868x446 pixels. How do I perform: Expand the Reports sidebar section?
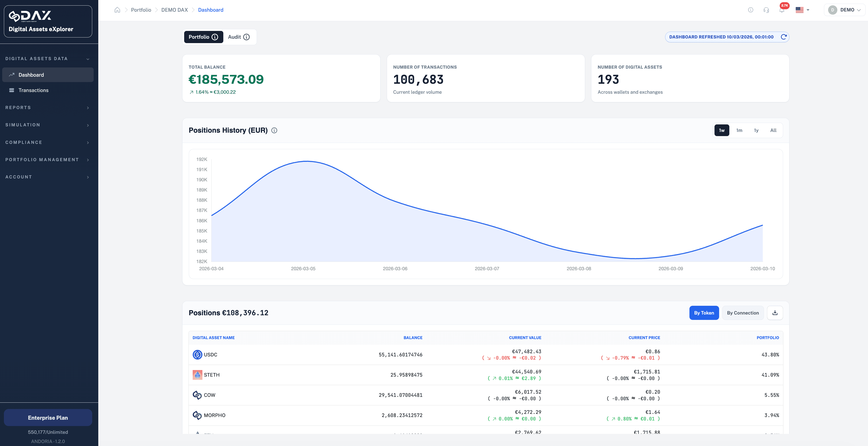47,108
